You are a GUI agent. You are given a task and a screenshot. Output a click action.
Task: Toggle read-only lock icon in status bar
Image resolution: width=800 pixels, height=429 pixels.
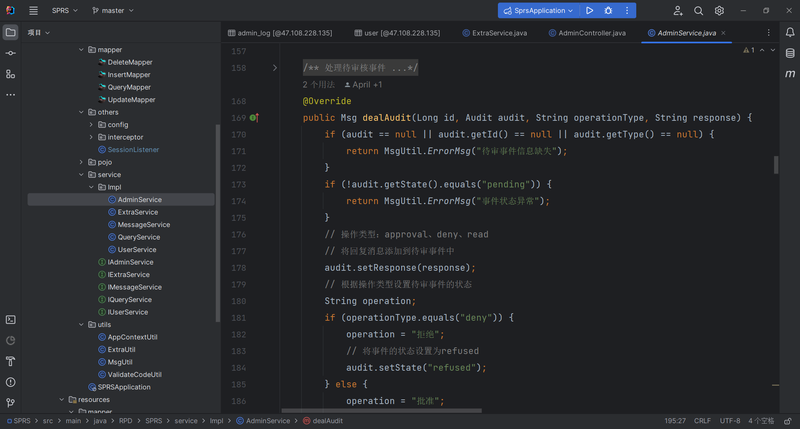point(788,421)
